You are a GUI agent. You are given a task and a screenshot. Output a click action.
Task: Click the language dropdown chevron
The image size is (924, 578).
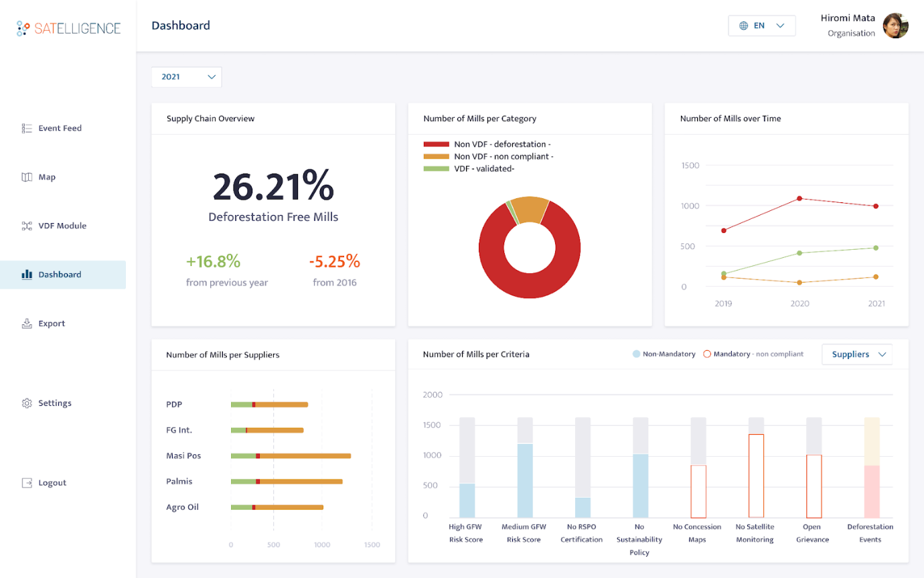(780, 25)
